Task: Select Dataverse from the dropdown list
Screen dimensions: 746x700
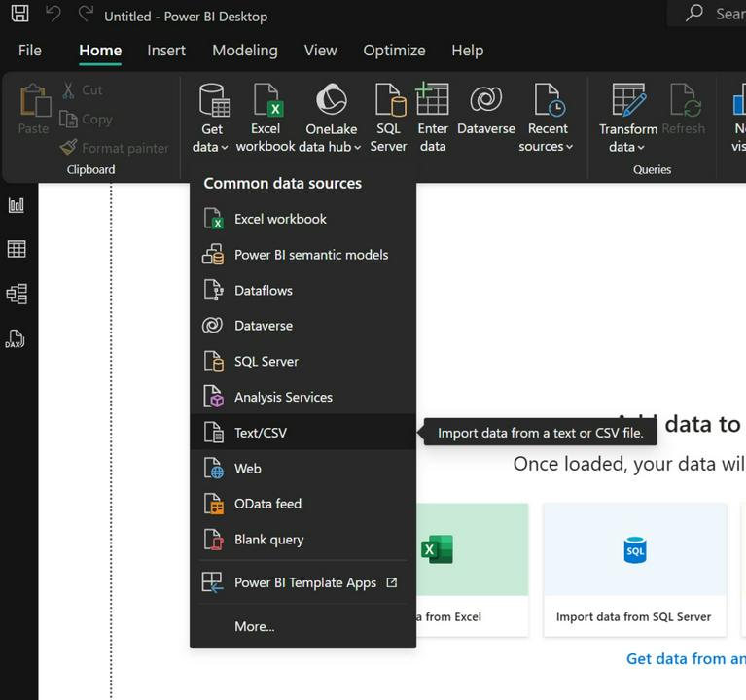Action: [x=303, y=326]
